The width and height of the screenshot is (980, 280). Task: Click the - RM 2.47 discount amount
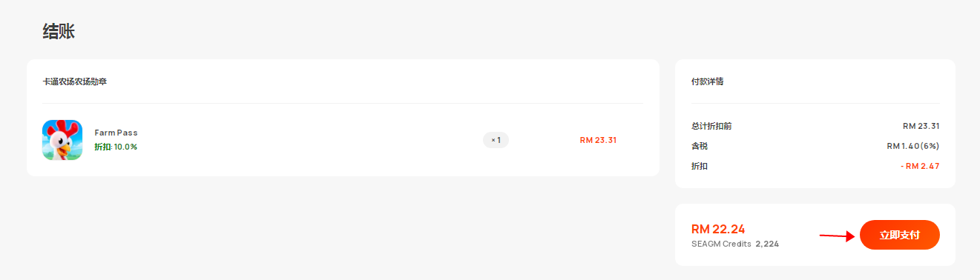pyautogui.click(x=920, y=166)
